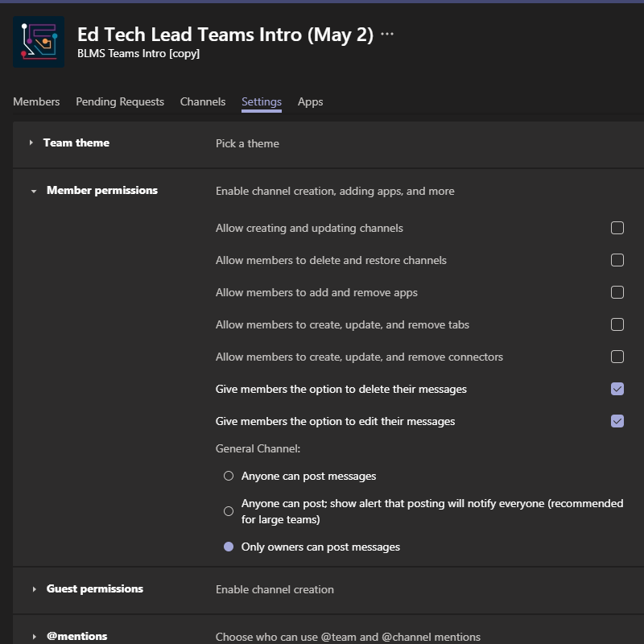The width and height of the screenshot is (644, 644).
Task: Enable Allow members to add and remove apps
Action: pos(617,292)
